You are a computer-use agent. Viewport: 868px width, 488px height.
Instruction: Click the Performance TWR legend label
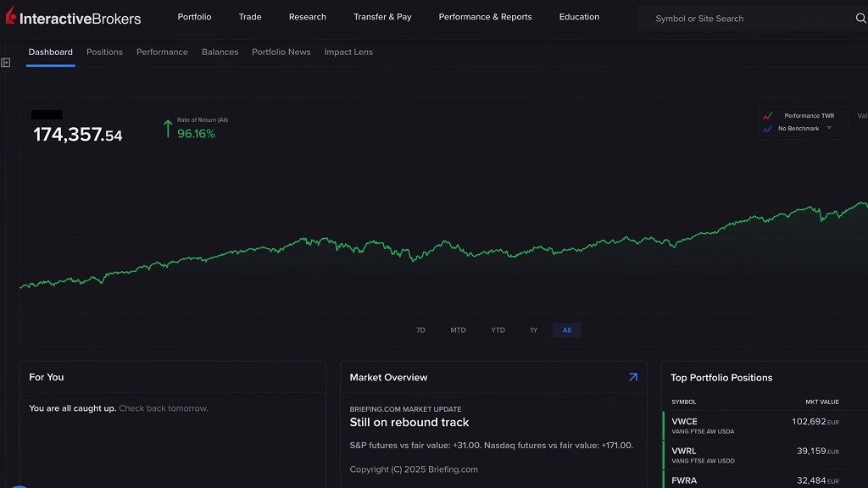(809, 115)
